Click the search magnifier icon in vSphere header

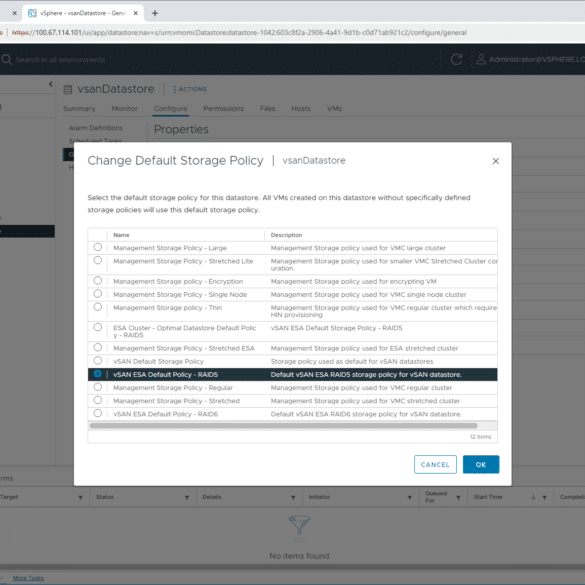pos(6,59)
